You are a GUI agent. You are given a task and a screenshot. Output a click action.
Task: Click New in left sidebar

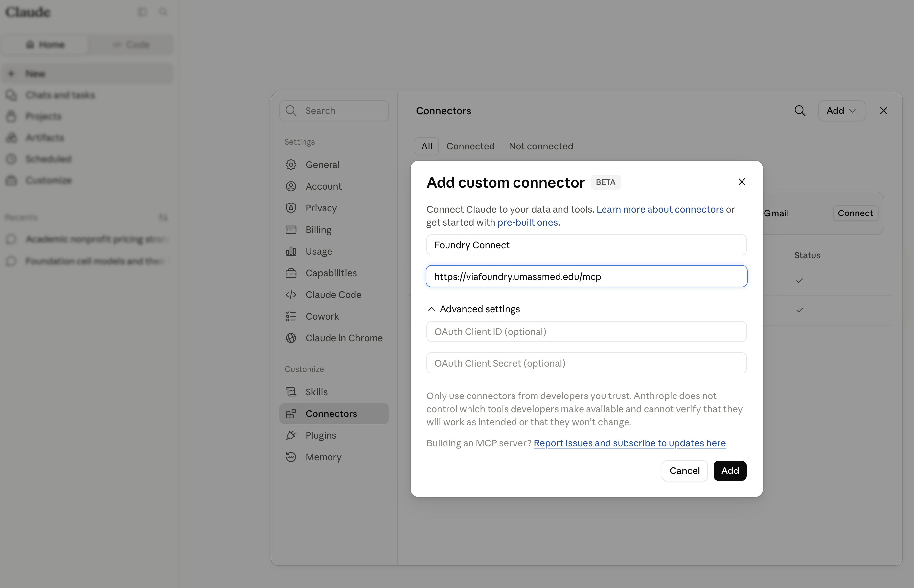(x=87, y=73)
